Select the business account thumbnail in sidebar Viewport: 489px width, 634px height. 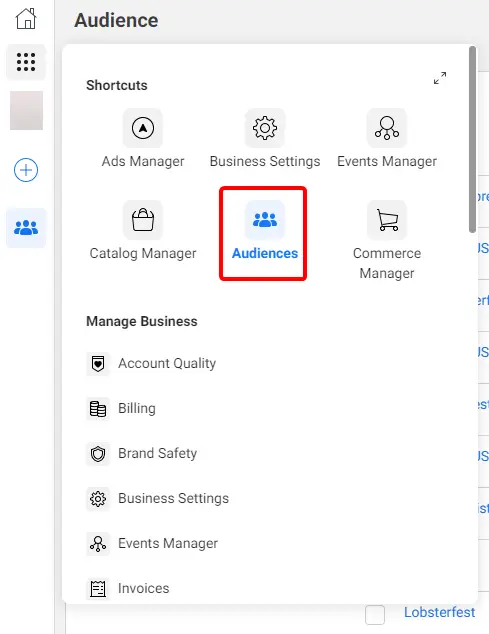point(26,110)
